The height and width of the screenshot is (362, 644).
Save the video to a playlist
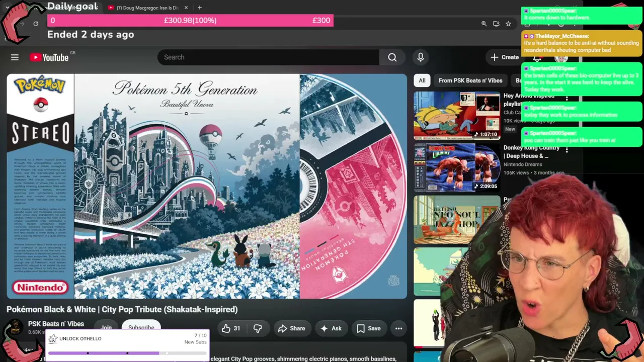[x=369, y=328]
